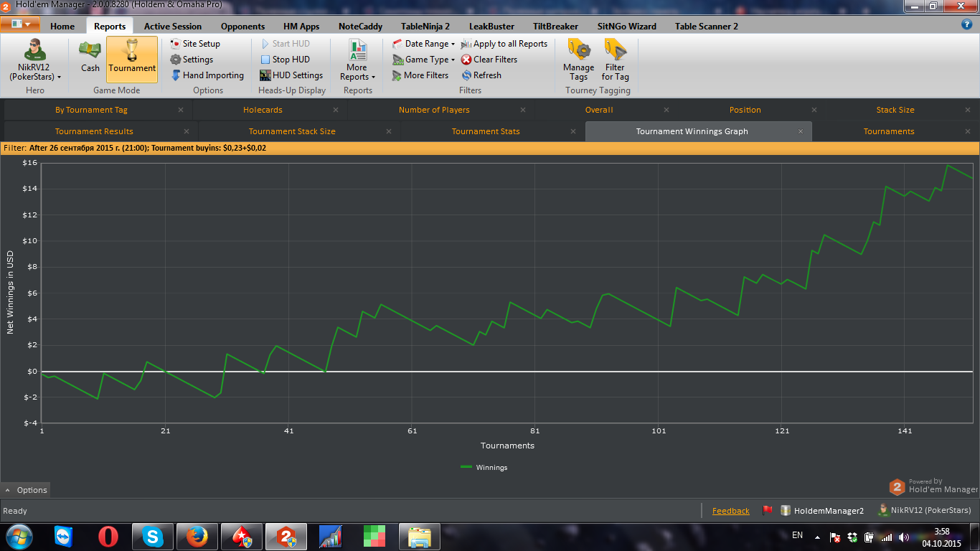
Task: Click Apply to all Reports
Action: pyautogui.click(x=504, y=44)
